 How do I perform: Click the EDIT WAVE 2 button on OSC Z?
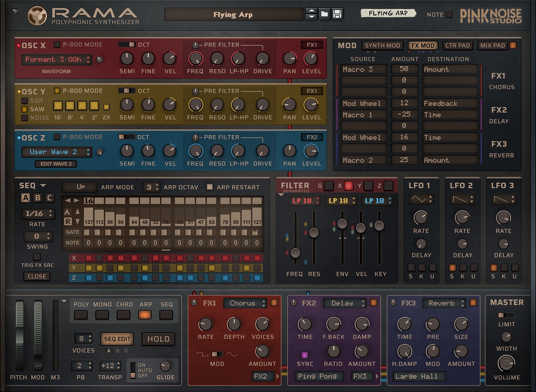56,164
